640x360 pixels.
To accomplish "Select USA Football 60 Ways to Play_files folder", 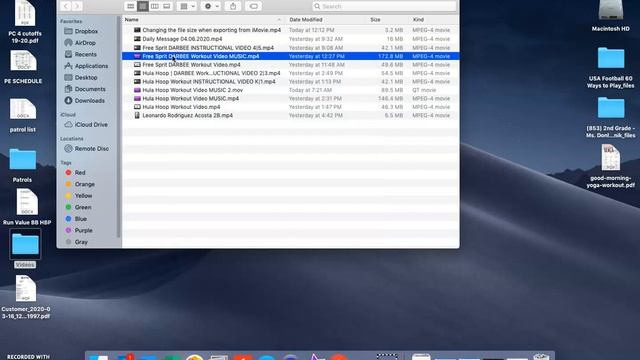I will (x=611, y=68).
